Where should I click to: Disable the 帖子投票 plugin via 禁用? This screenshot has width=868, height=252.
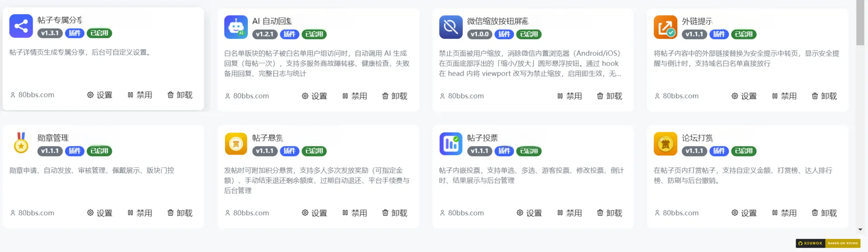(569, 213)
